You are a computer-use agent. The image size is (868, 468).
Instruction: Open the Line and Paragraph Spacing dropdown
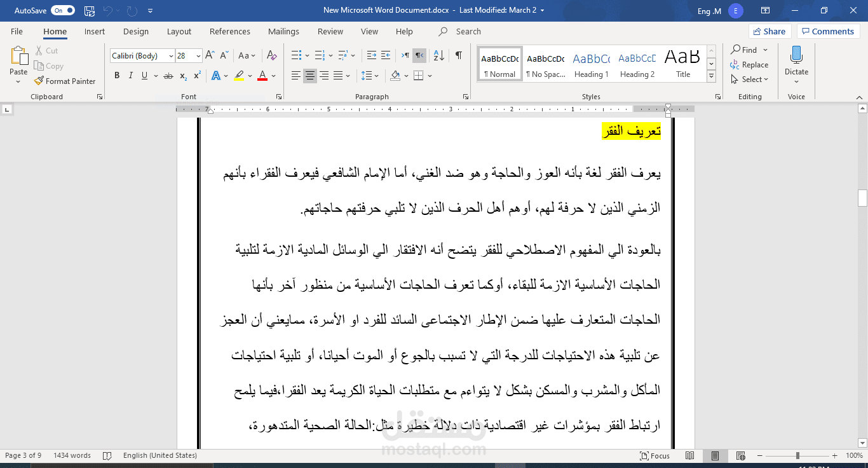coord(370,76)
